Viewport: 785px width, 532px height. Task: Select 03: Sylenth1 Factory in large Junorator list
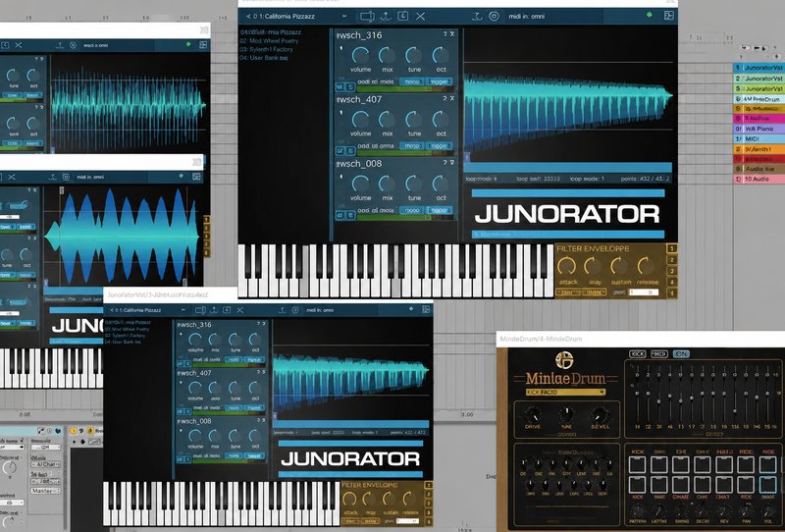point(266,50)
